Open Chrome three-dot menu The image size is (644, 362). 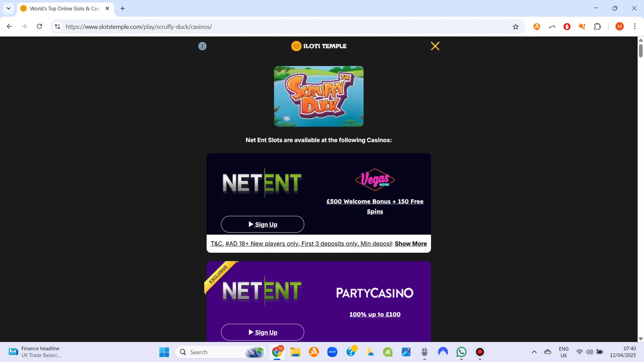click(x=635, y=26)
